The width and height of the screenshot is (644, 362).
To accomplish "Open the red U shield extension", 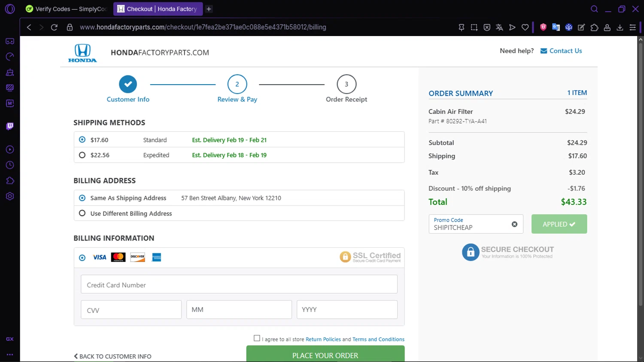I will pyautogui.click(x=543, y=27).
